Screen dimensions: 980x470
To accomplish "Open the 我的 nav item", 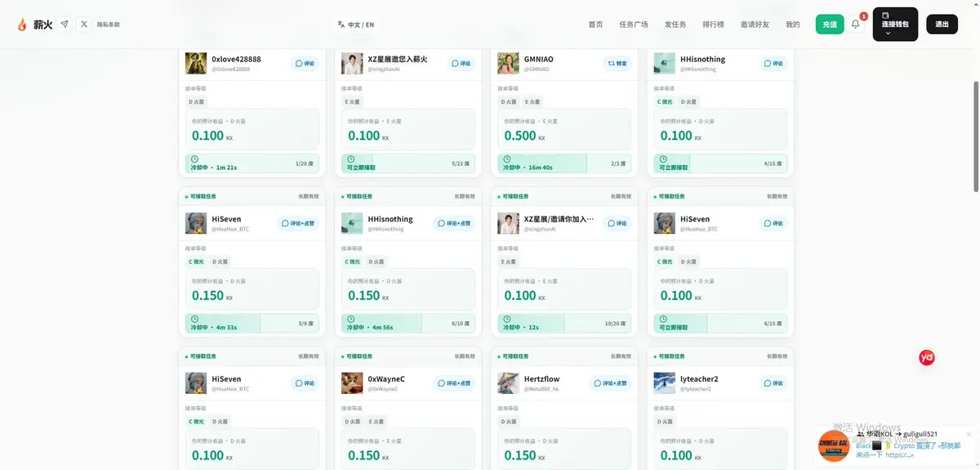I will coord(793,25).
